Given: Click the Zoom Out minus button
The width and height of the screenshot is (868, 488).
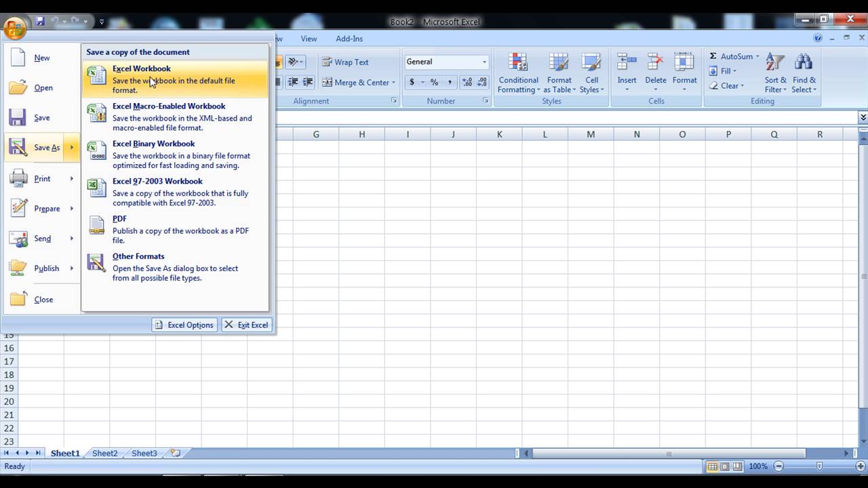Looking at the screenshot, I should pos(778,466).
